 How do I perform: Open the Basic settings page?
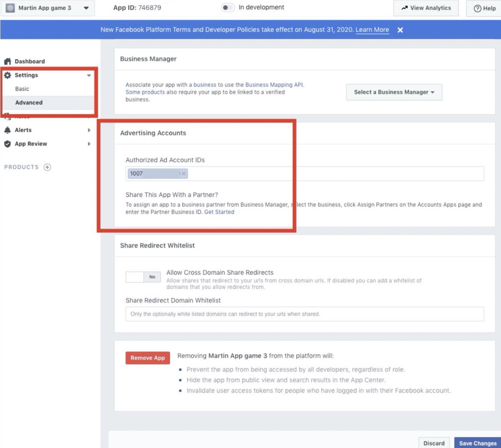(22, 89)
